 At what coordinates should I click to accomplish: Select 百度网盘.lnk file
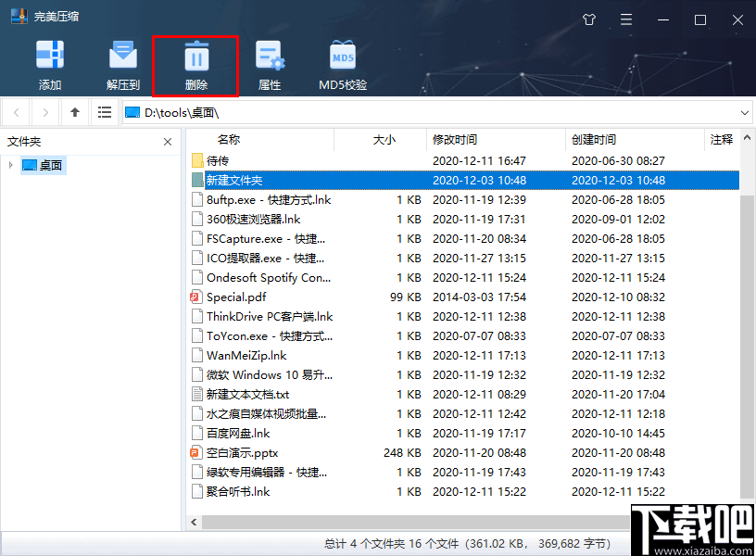pyautogui.click(x=465, y=433)
